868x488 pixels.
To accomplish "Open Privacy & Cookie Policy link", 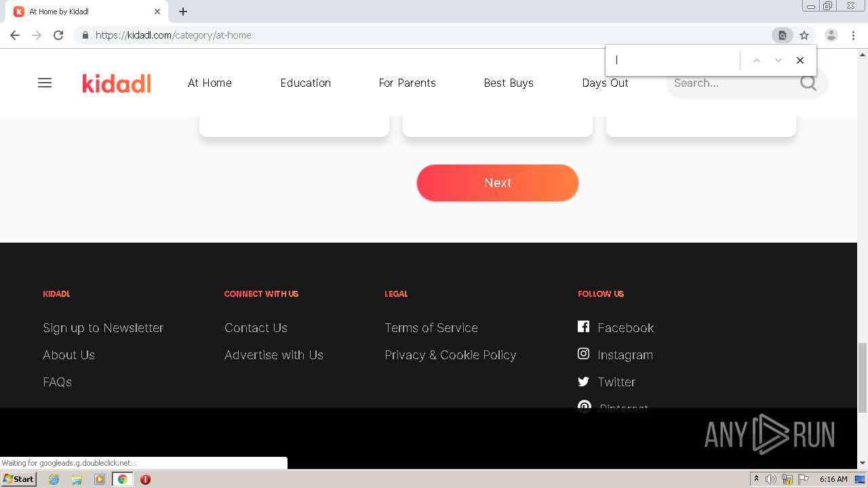I will click(450, 354).
